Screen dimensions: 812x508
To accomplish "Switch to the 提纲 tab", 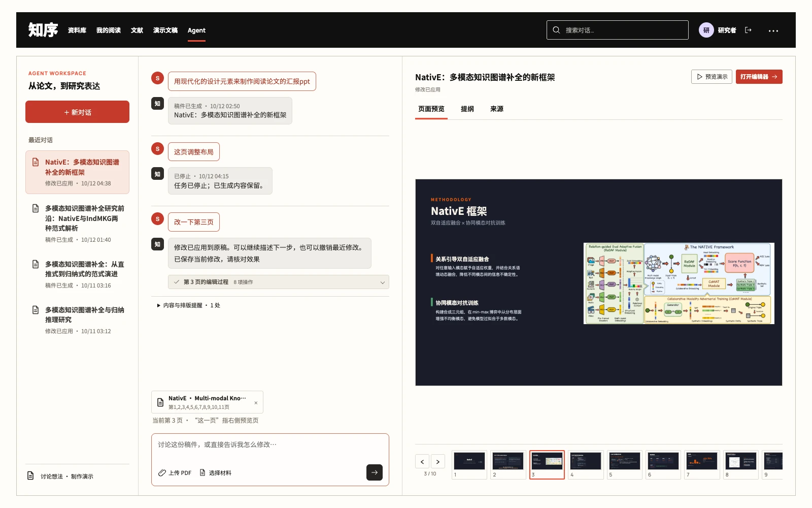I will [467, 109].
